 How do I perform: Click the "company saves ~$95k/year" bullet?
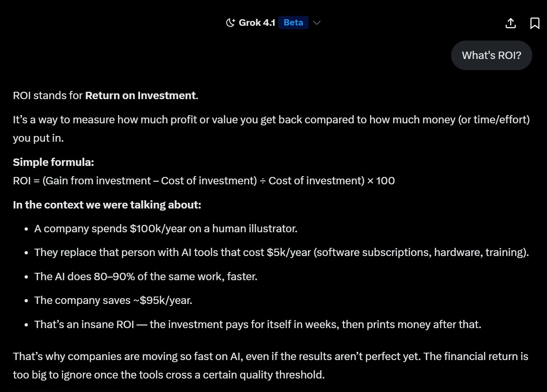pos(113,300)
